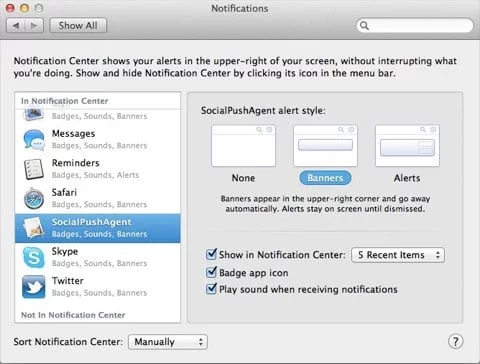The height and width of the screenshot is (364, 480).
Task: Disable Play sound when receiving notifications
Action: pyautogui.click(x=211, y=289)
